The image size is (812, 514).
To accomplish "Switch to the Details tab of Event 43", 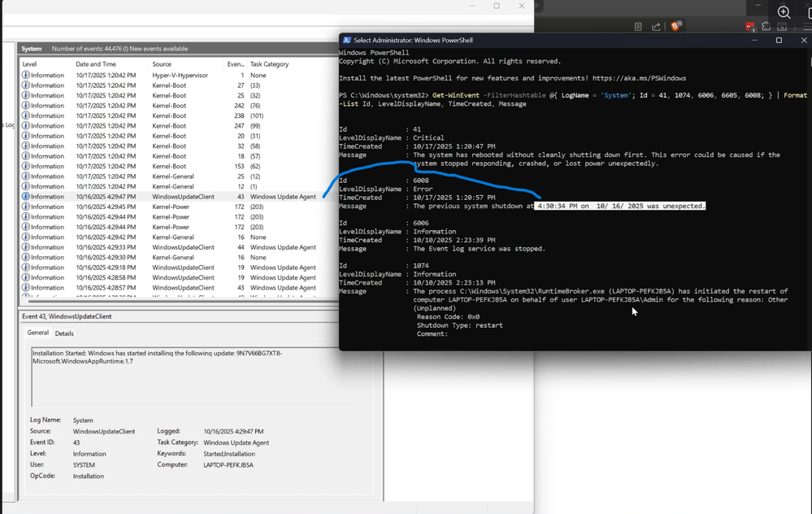I will pos(64,333).
